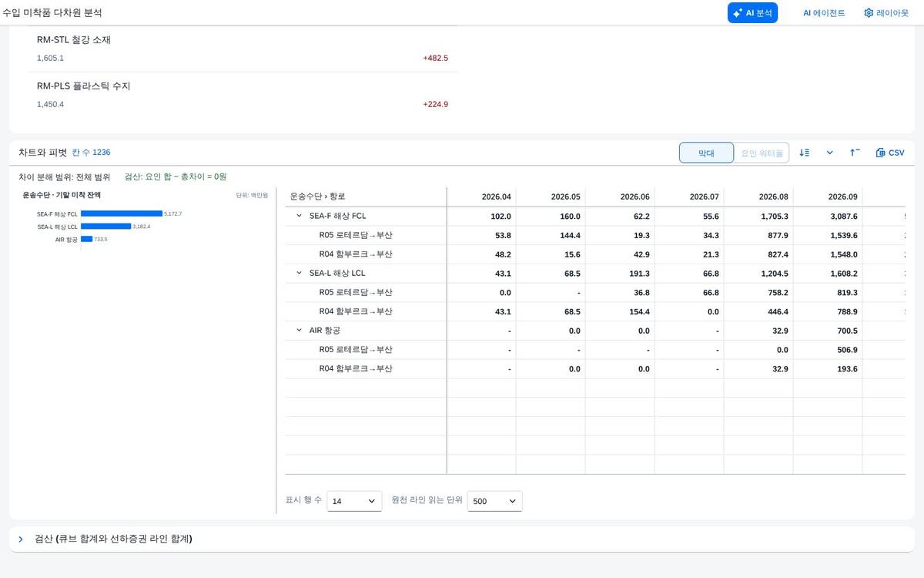
Task: Click the sort descending list icon
Action: pos(805,153)
